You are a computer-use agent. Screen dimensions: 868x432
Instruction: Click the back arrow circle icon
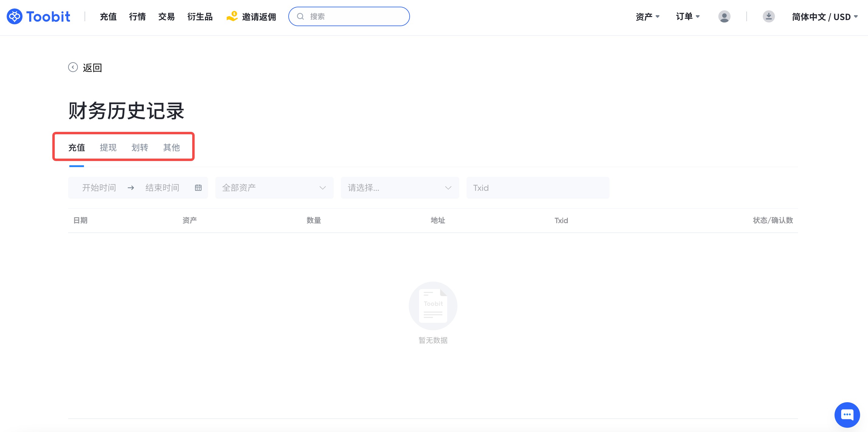73,67
